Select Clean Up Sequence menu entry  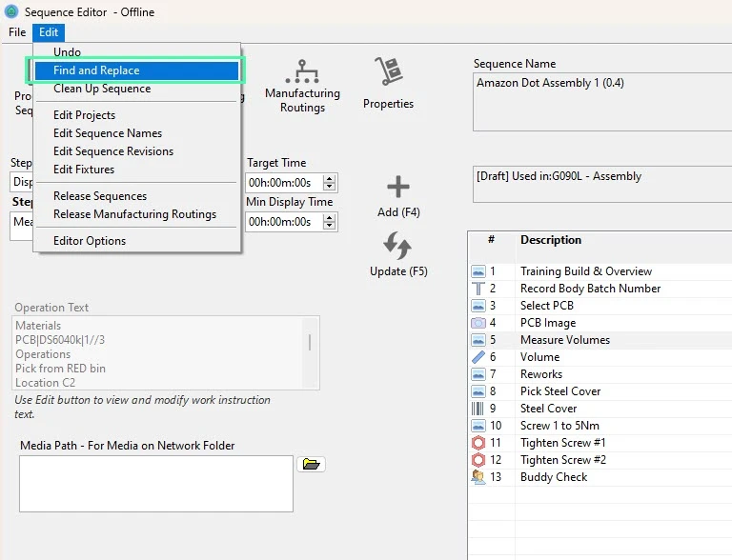point(102,89)
